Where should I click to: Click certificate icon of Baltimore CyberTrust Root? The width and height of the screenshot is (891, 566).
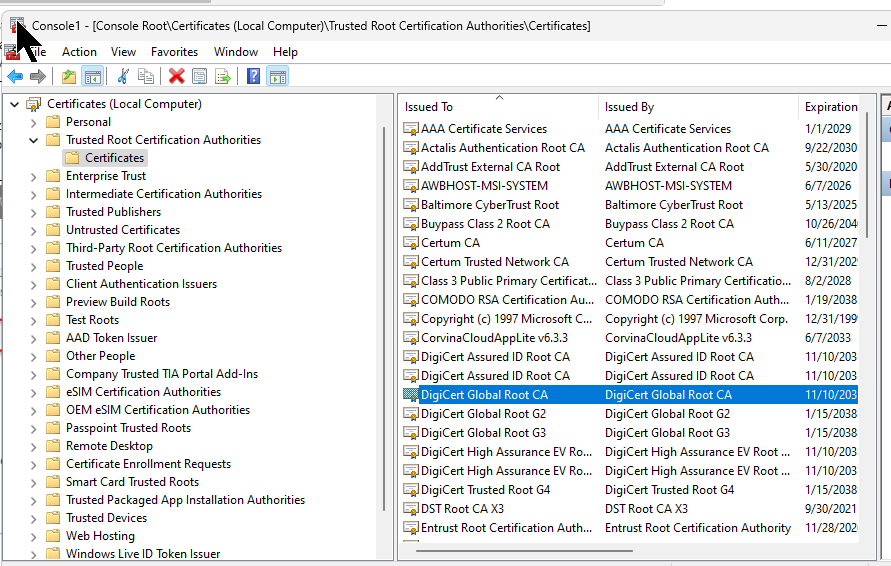click(411, 205)
